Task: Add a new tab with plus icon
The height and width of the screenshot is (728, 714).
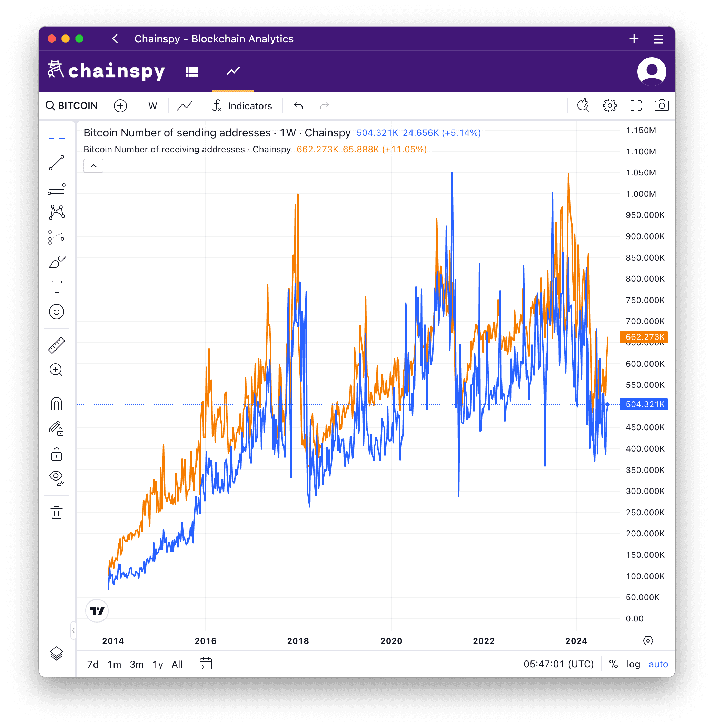Action: (x=634, y=39)
